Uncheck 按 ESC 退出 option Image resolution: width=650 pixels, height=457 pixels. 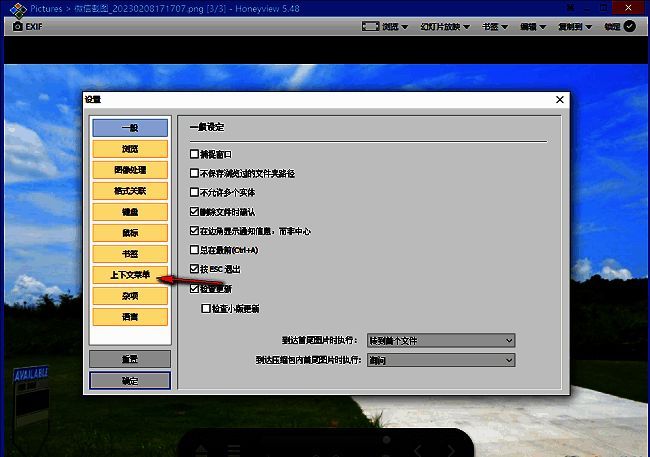194,269
